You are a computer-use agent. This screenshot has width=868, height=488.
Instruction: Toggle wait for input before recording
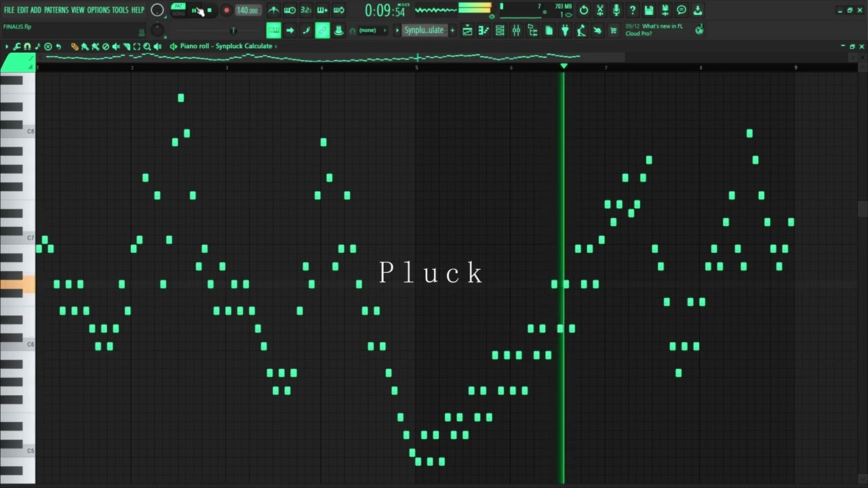coord(290,10)
